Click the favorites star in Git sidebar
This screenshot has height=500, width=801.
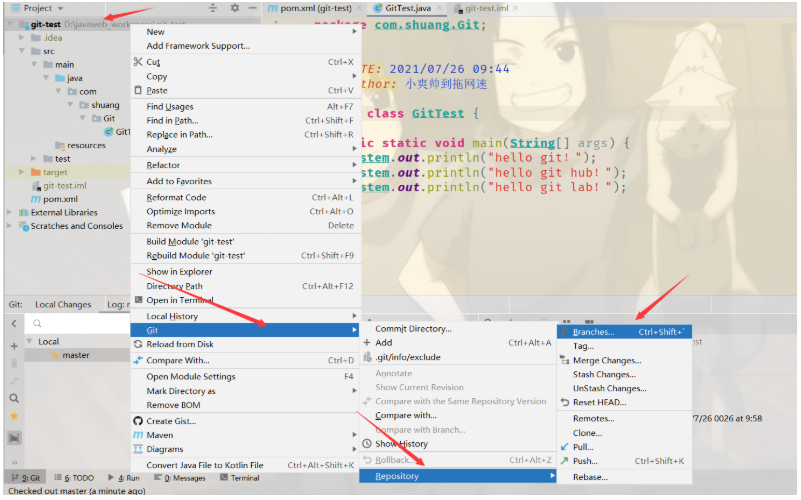pos(14,416)
